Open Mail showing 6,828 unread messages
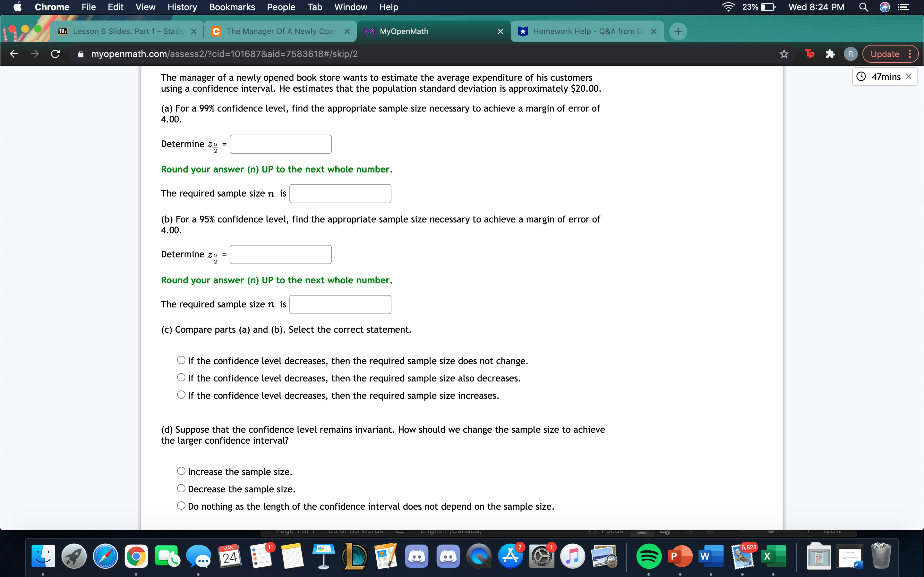 click(x=744, y=557)
